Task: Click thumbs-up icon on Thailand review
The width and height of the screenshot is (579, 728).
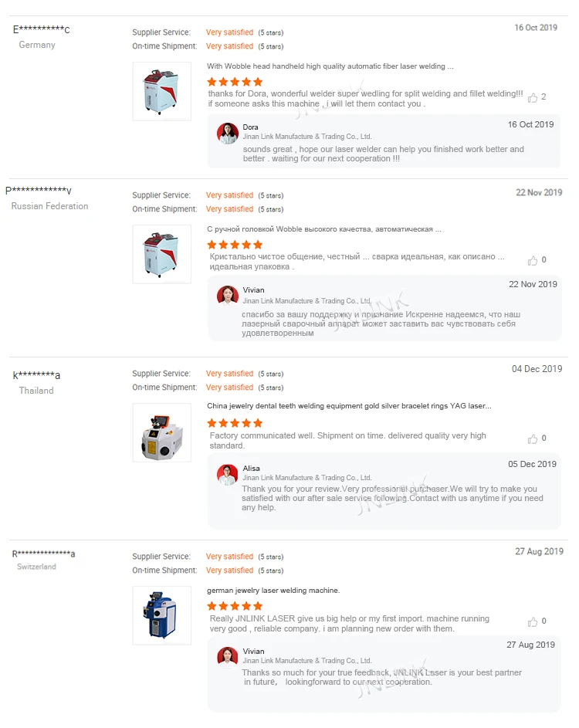Action: tap(533, 438)
